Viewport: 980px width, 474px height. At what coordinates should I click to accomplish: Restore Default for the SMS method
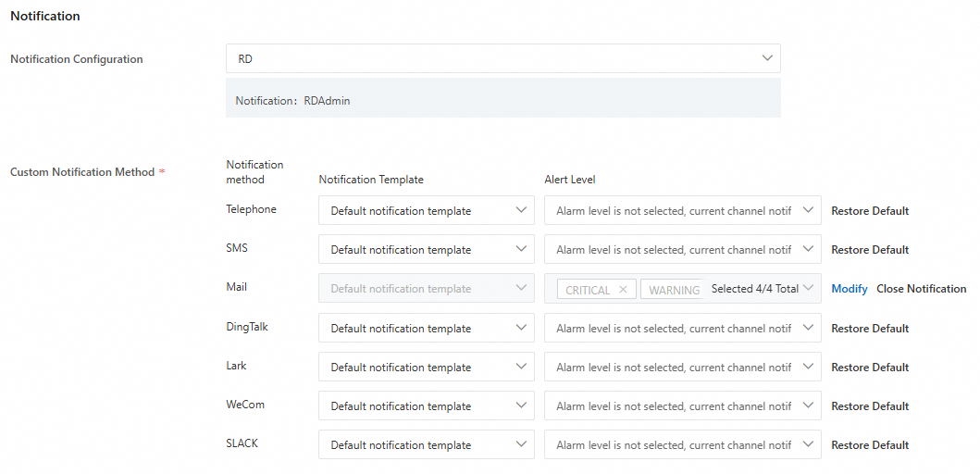[870, 250]
